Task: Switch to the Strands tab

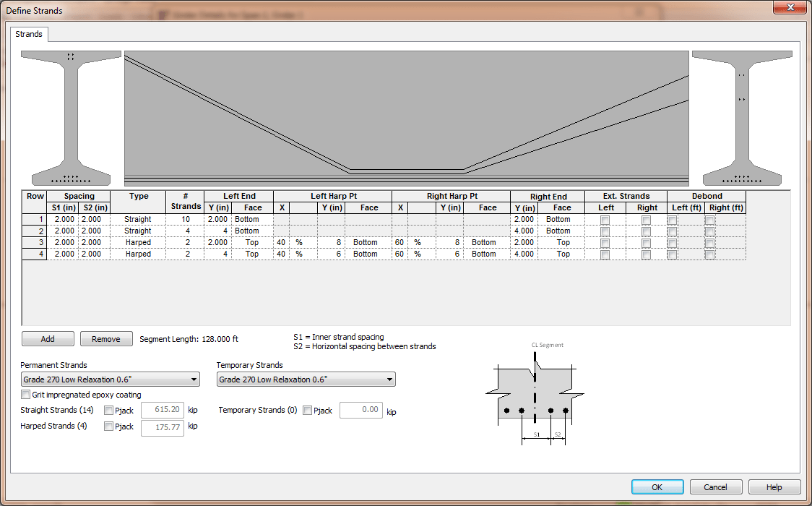Action: pos(28,34)
